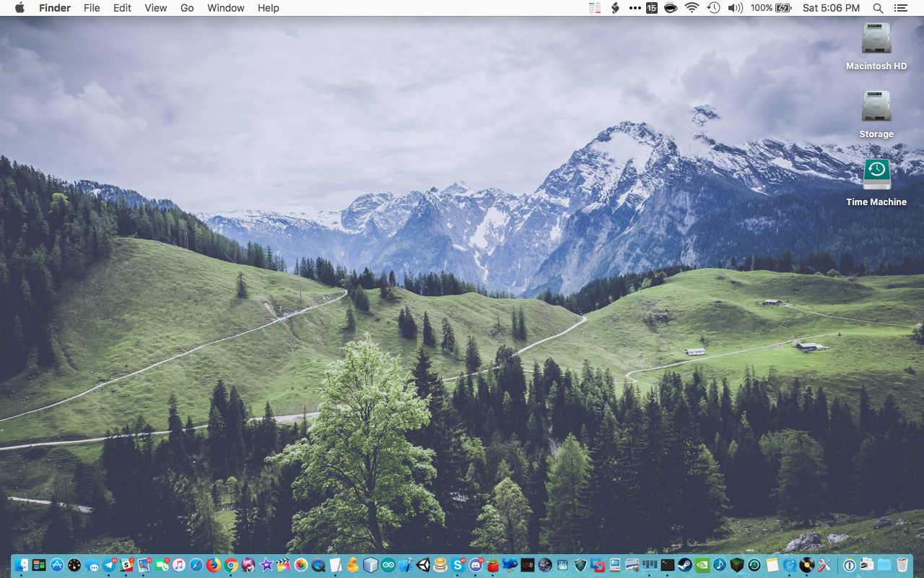Open the volume control in menu bar
Screen dimensions: 924x578
tap(735, 8)
